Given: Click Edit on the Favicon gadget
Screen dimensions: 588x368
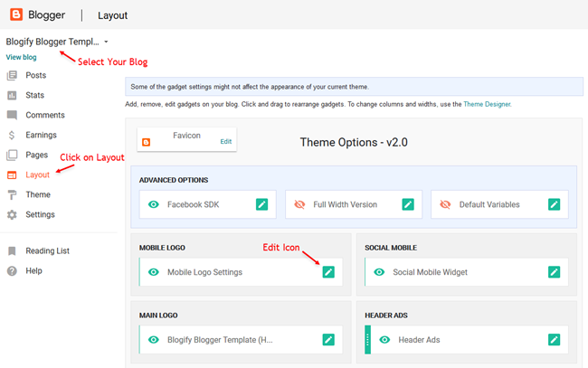Looking at the screenshot, I should pyautogui.click(x=226, y=141).
